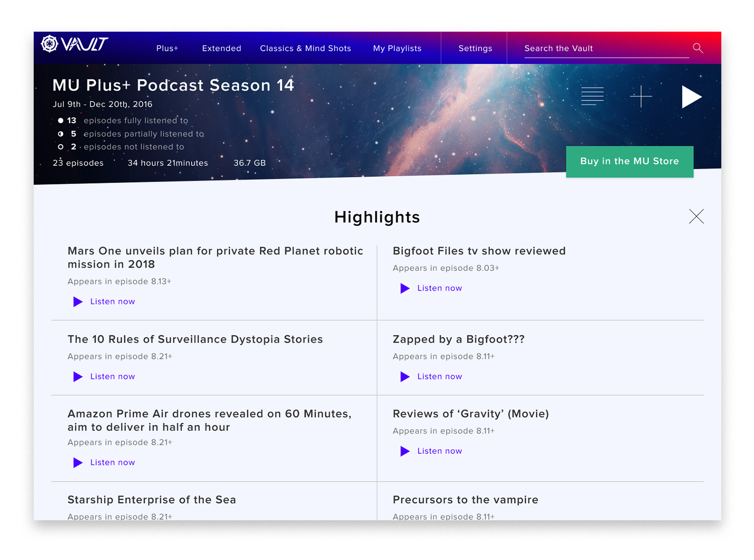Click MU Plus+ Podcast Season 14 title
Screen dimensions: 754x560
coord(173,85)
